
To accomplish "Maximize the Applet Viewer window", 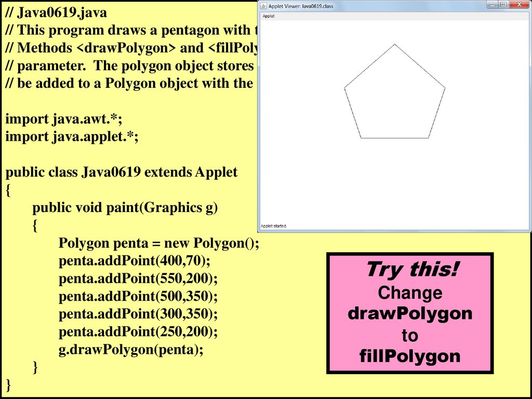I will 504,4.
